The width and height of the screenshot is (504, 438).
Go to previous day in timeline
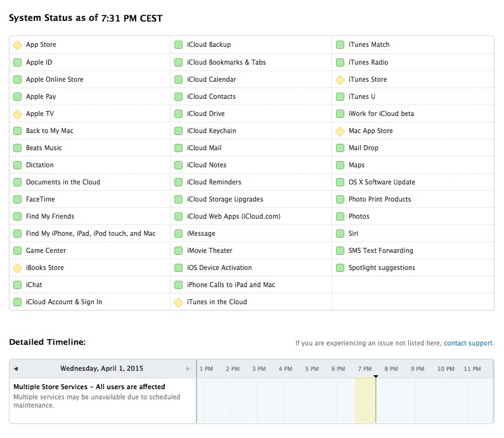tap(16, 368)
